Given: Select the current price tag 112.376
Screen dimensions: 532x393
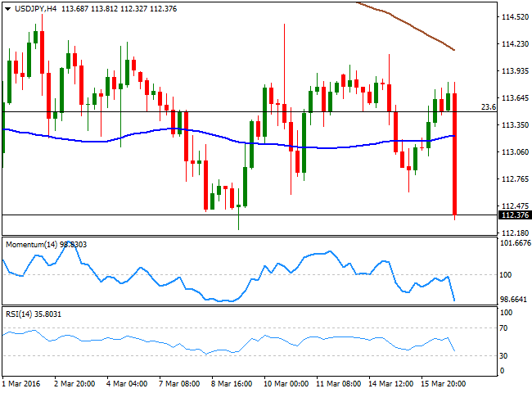Looking at the screenshot, I should click(x=515, y=215).
